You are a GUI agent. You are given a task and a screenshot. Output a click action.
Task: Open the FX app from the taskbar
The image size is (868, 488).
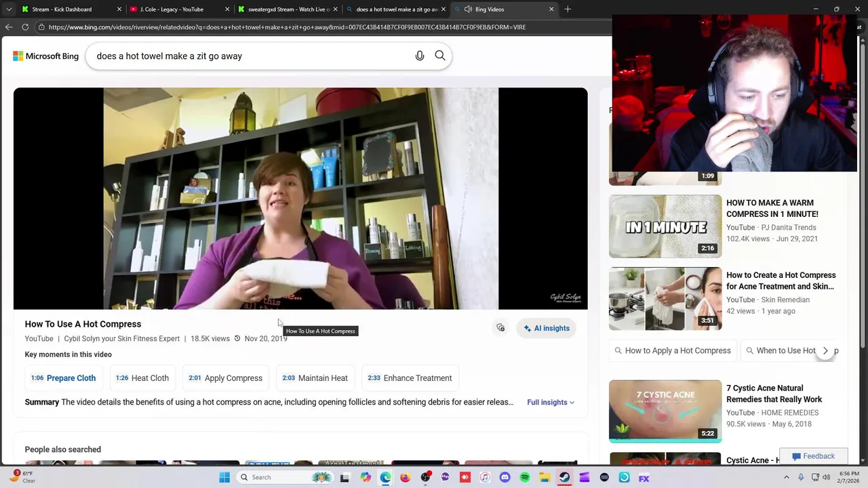(x=644, y=477)
